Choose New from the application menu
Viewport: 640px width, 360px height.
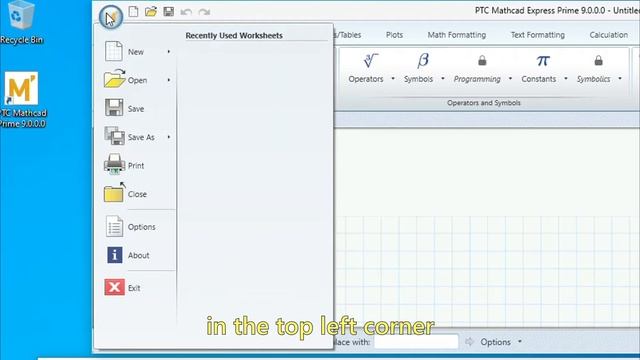coord(137,52)
